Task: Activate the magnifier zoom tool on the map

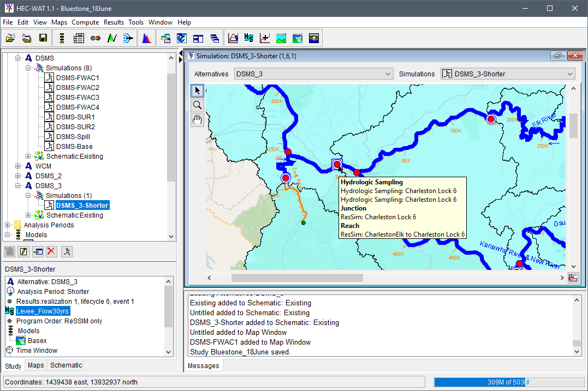Action: (197, 105)
